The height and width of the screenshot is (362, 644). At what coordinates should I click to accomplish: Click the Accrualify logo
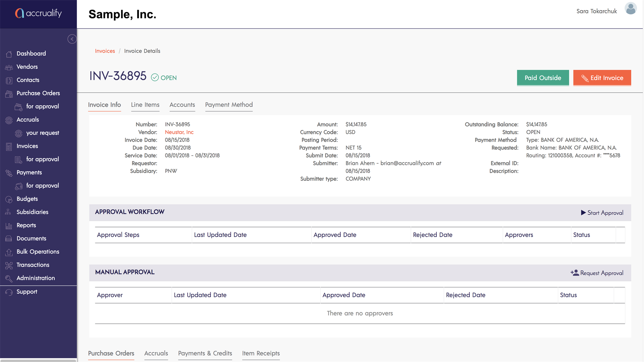pos(38,13)
